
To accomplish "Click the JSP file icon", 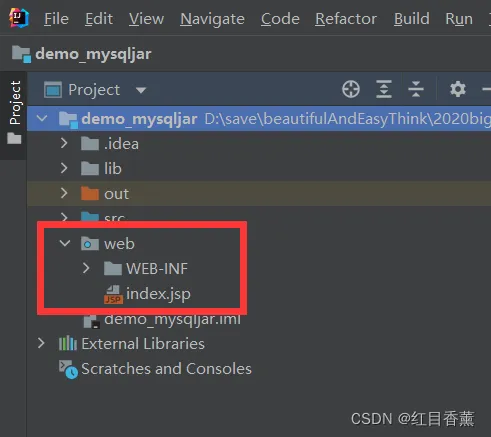I will [113, 295].
